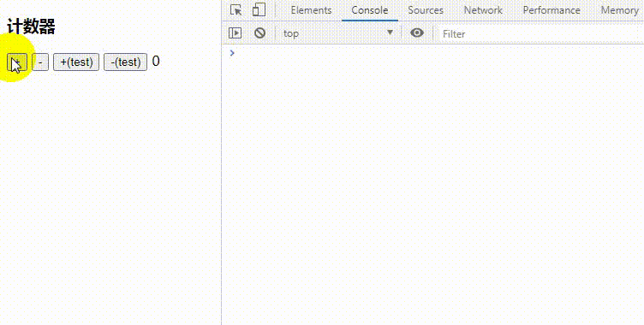Clear the console with the ban icon
The height and width of the screenshot is (325, 644).
point(259,32)
